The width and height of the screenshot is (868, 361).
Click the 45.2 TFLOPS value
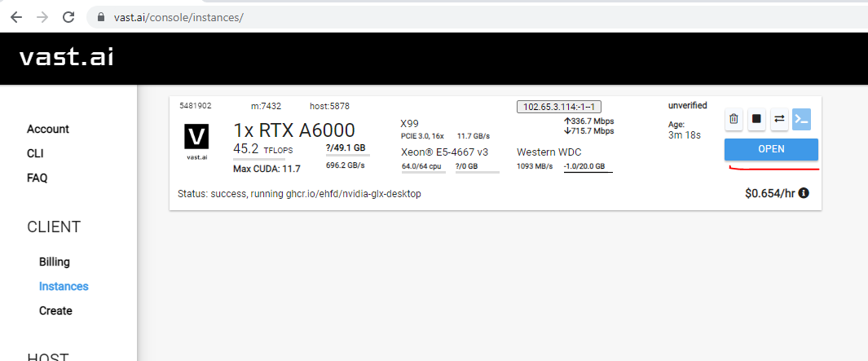(263, 149)
